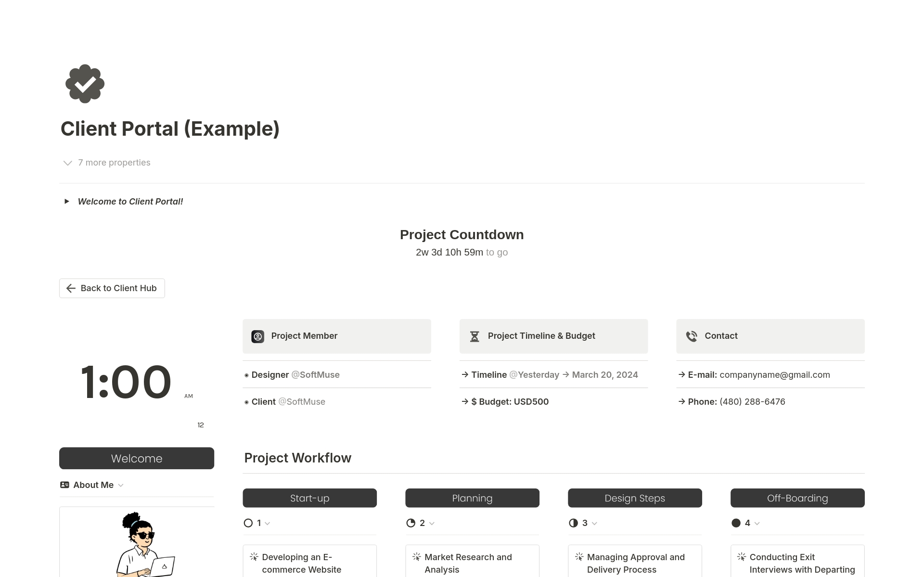This screenshot has height=577, width=924.
Task: Click the Back to Client Hub button
Action: 111,288
